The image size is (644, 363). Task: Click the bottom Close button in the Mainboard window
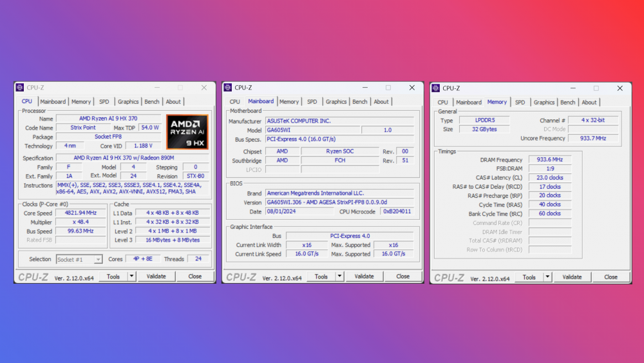pos(402,277)
